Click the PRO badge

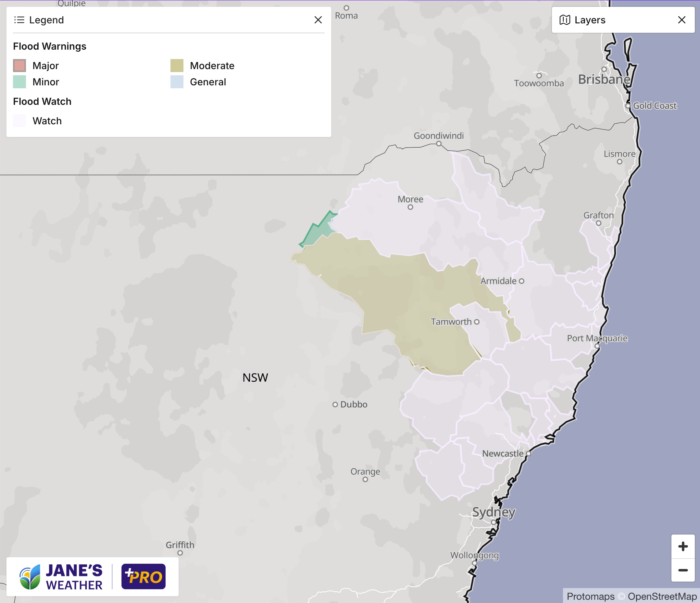144,577
